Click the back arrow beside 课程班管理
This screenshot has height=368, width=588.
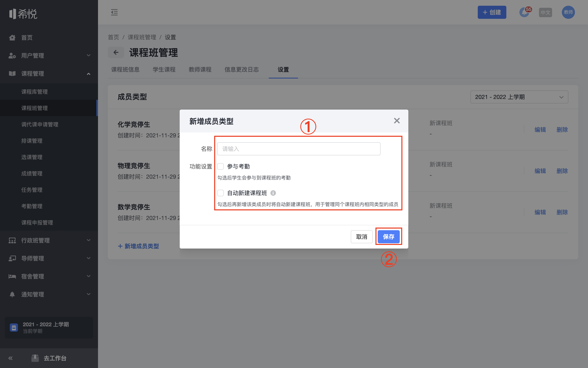[116, 52]
